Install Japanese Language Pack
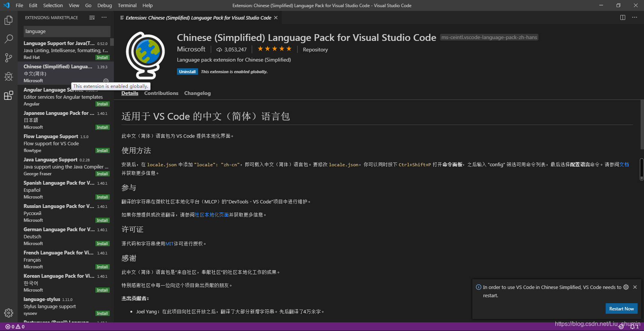Viewport: 644px width, 331px height. [x=102, y=127]
